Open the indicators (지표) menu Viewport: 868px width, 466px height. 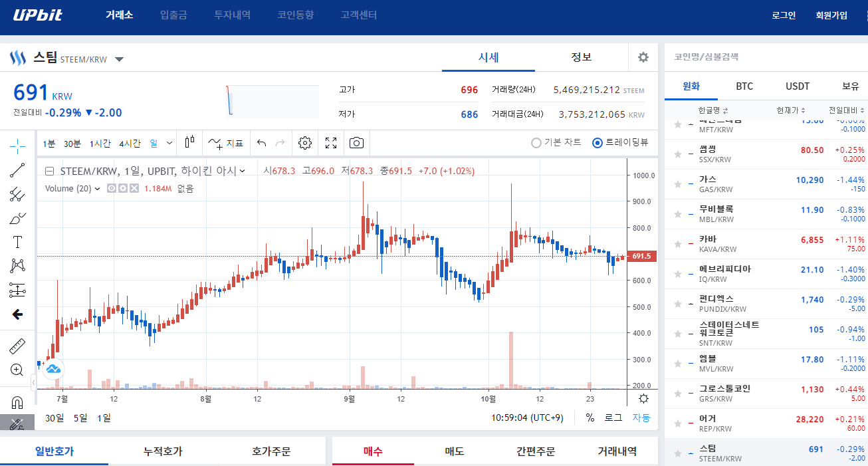click(x=226, y=143)
